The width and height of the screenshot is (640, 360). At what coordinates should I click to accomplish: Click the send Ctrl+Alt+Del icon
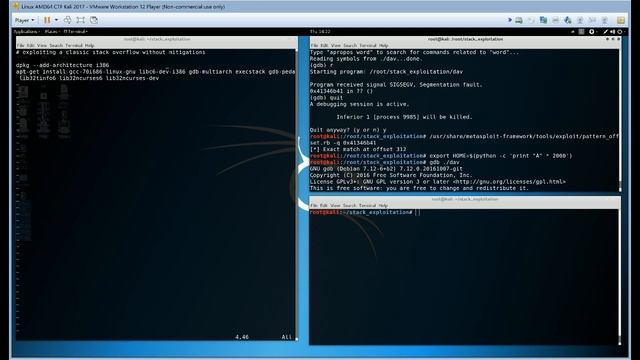tap(68, 20)
